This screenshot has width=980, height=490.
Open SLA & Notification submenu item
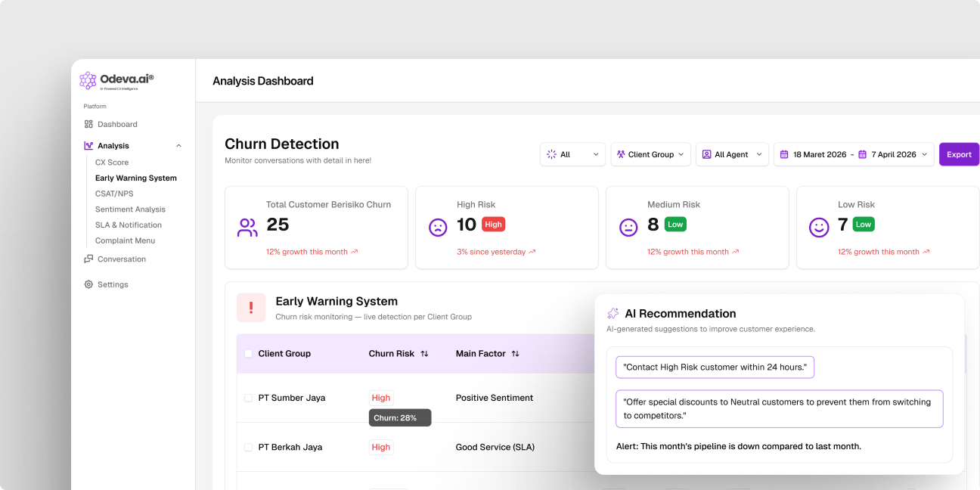coord(129,225)
